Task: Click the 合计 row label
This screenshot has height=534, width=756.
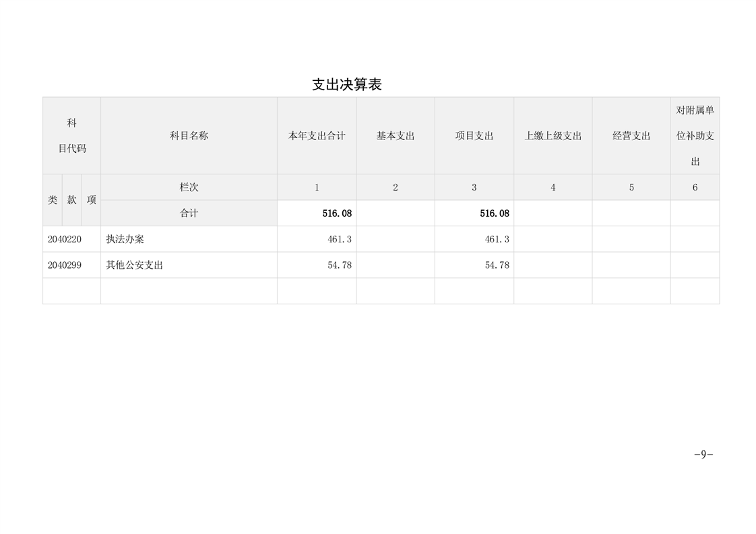Action: [189, 213]
